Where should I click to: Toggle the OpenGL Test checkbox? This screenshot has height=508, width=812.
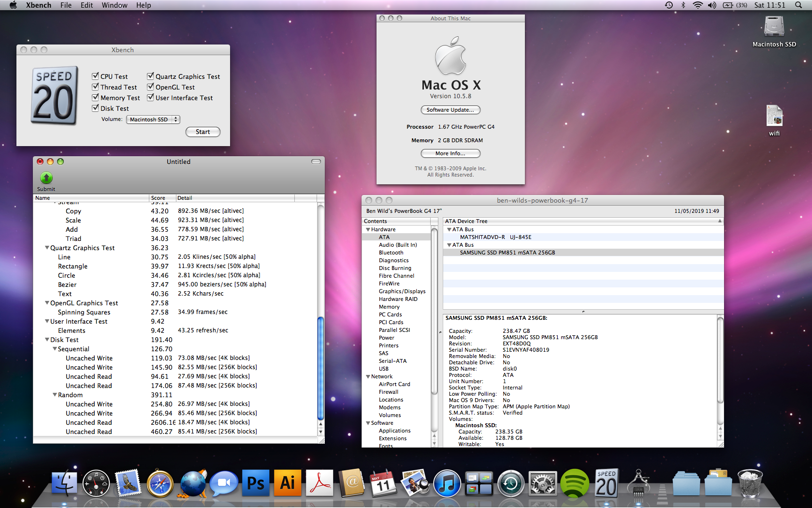(151, 87)
